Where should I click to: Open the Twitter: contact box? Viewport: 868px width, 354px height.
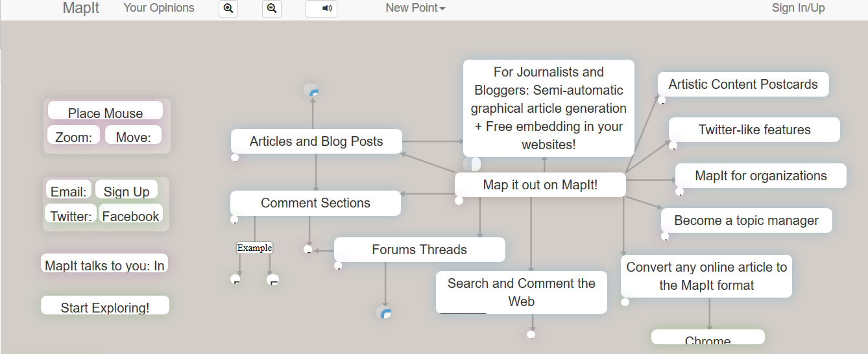coord(71,213)
